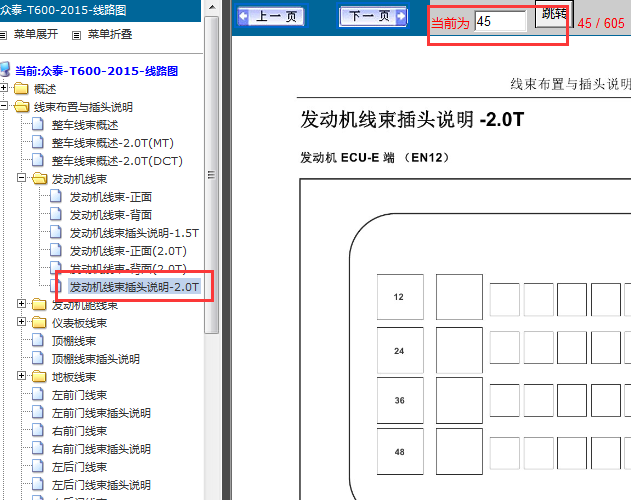Select root 当前:众泰-T600-2015-线路图
Viewport: 631px width, 500px height.
[x=97, y=71]
